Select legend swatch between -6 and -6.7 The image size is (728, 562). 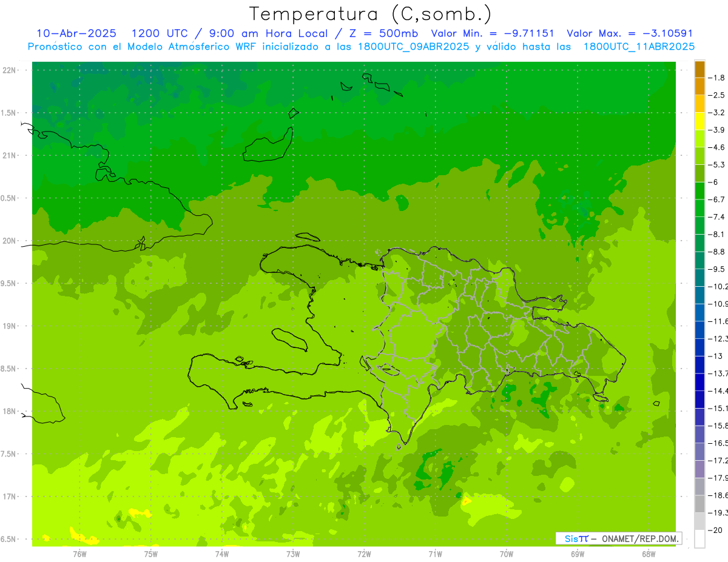point(699,191)
